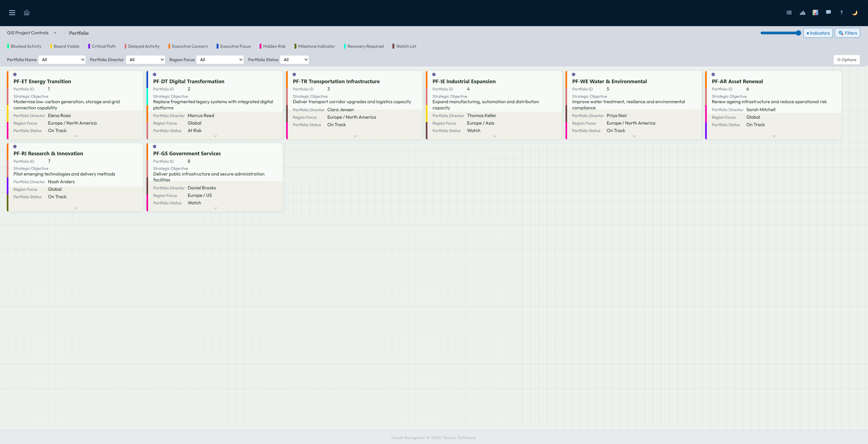Open the Options button

pos(847,60)
